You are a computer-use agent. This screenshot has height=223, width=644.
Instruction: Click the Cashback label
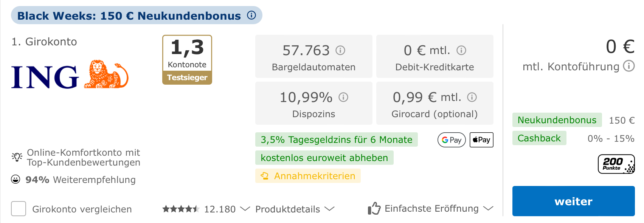tap(539, 138)
